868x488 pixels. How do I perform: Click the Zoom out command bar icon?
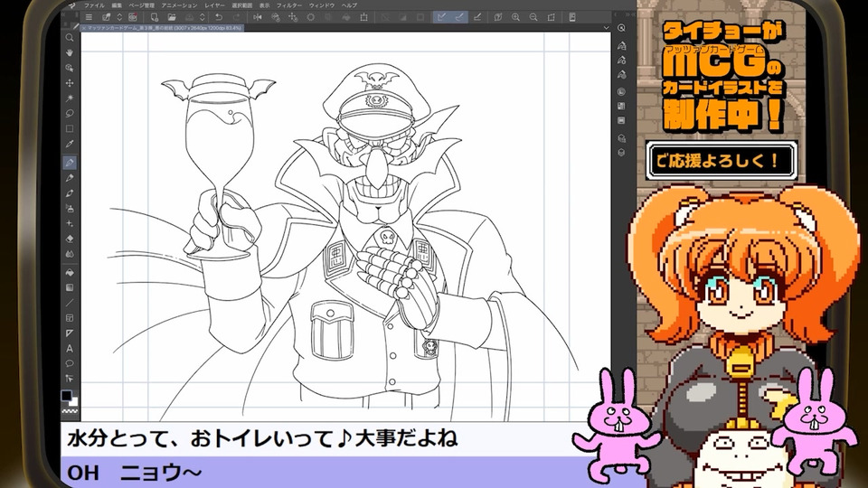pos(533,17)
